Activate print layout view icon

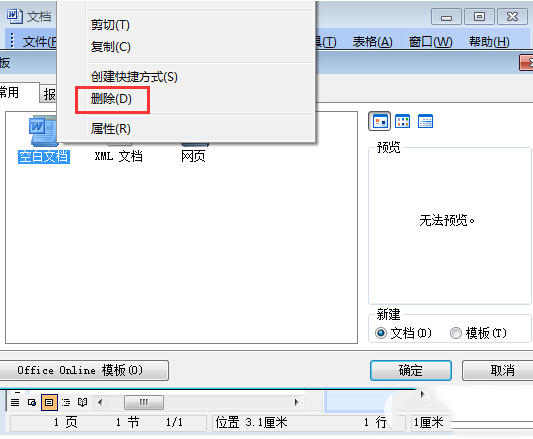49,403
